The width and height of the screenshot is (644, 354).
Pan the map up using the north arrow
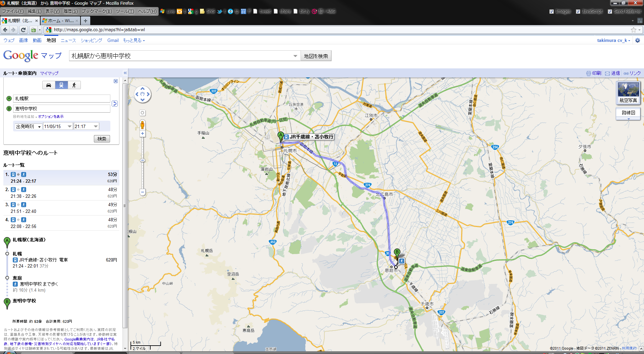click(143, 89)
